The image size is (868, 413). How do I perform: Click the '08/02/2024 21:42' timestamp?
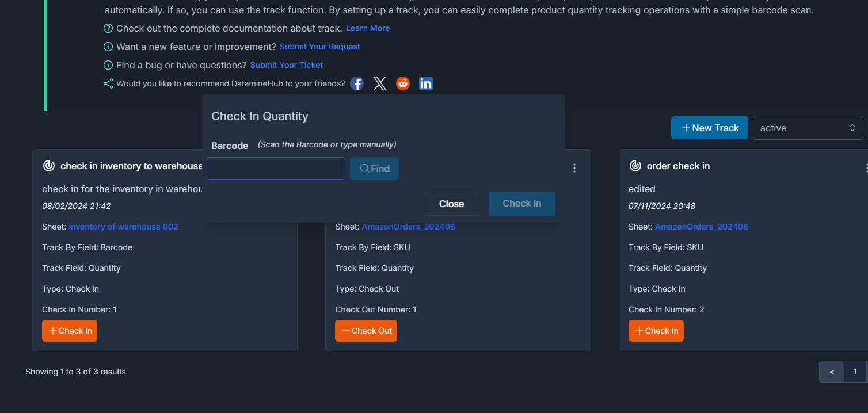[77, 206]
